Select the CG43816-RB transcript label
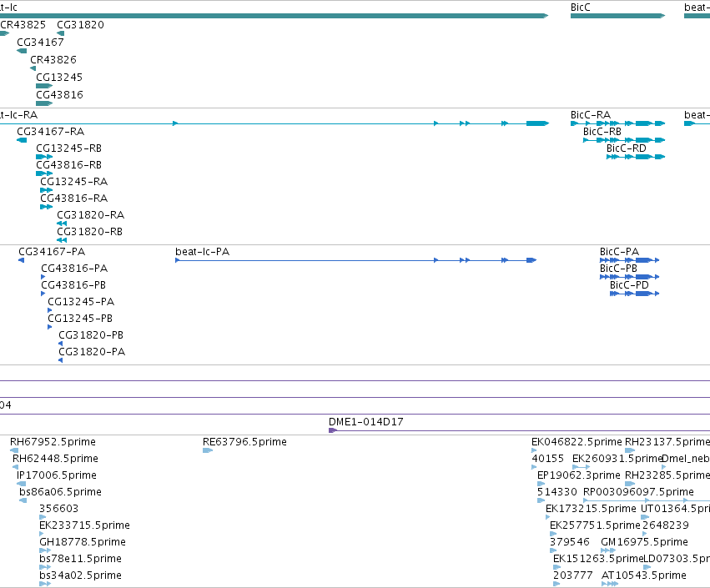This screenshot has height=588, width=710. coord(68,165)
